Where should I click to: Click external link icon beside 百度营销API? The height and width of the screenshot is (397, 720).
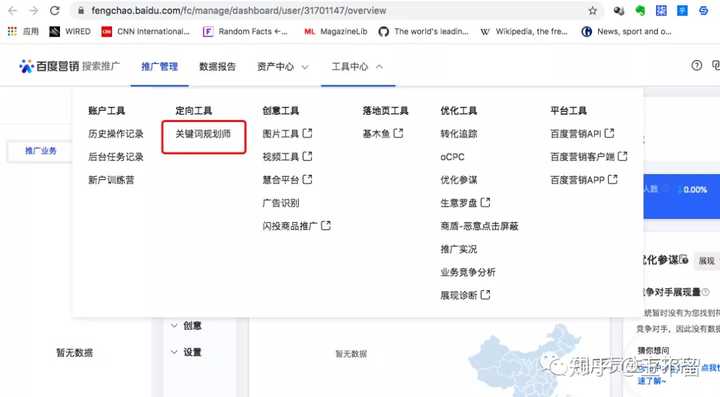pyautogui.click(x=609, y=133)
